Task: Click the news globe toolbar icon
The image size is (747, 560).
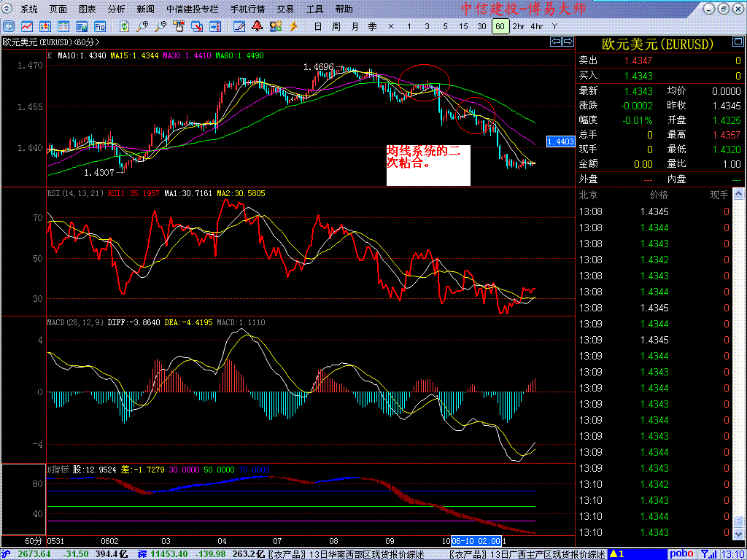Action: point(82,26)
